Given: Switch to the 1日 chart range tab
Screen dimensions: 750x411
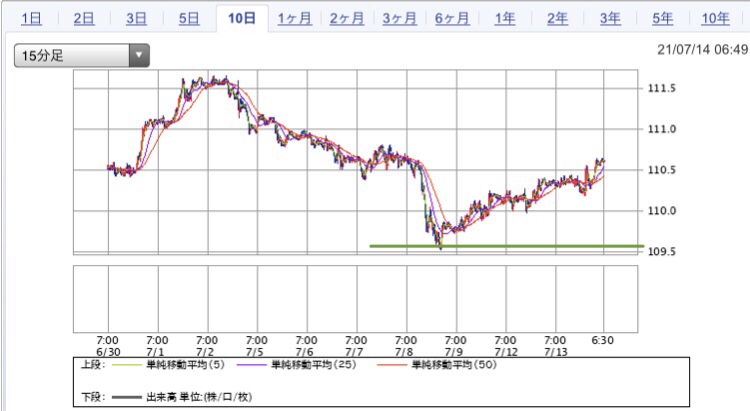Looking at the screenshot, I should [31, 19].
